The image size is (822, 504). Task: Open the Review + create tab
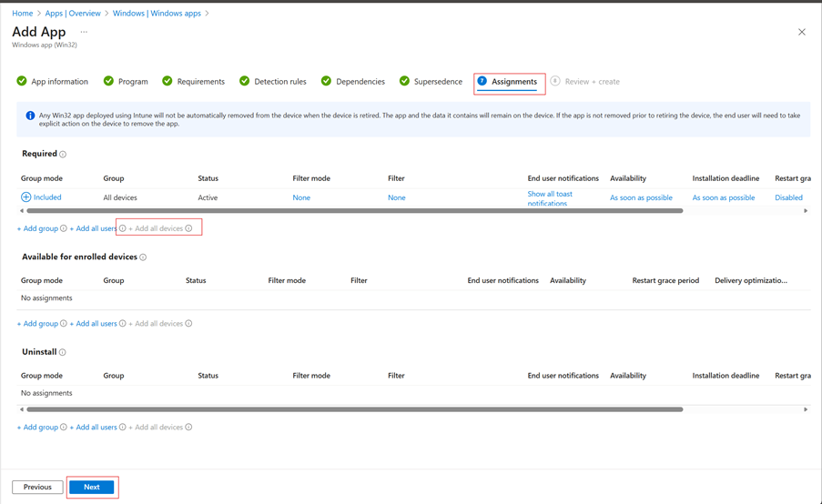(593, 82)
